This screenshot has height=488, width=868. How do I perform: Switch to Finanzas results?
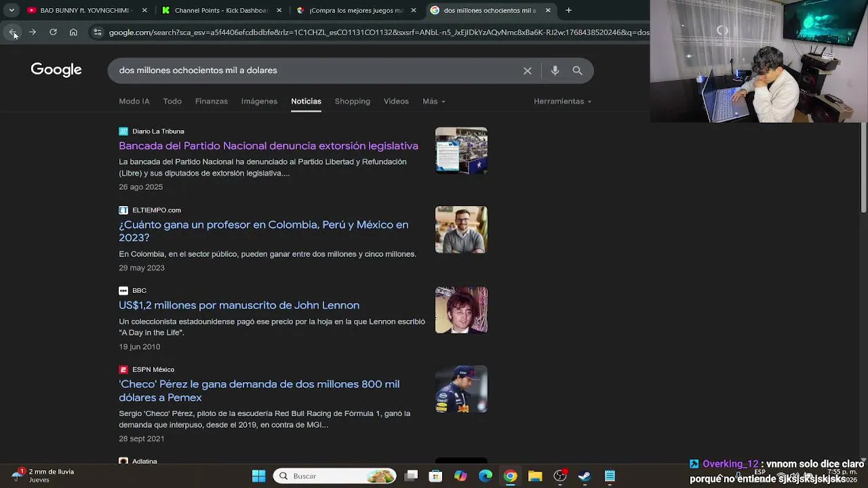coord(212,101)
